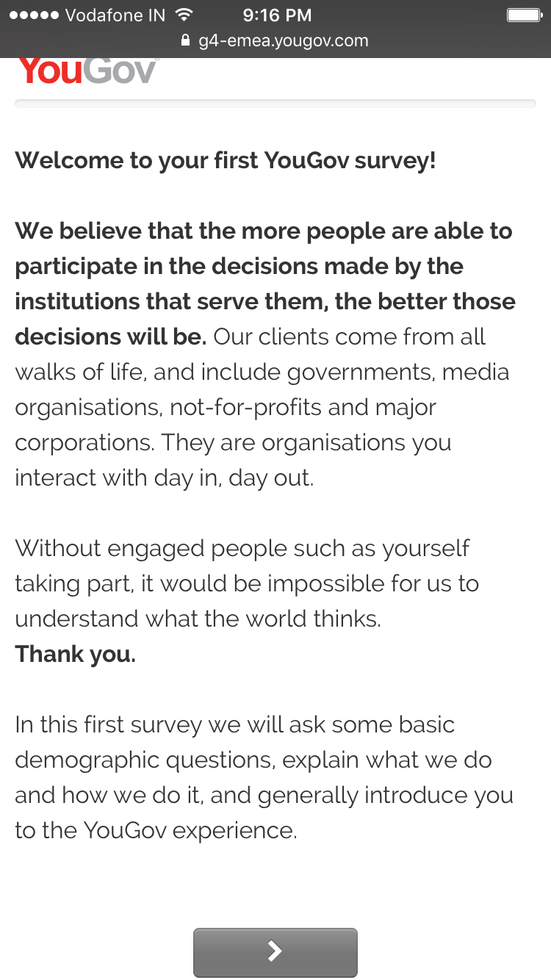The height and width of the screenshot is (980, 551).
Task: Click the survey progress bar
Action: (x=275, y=104)
